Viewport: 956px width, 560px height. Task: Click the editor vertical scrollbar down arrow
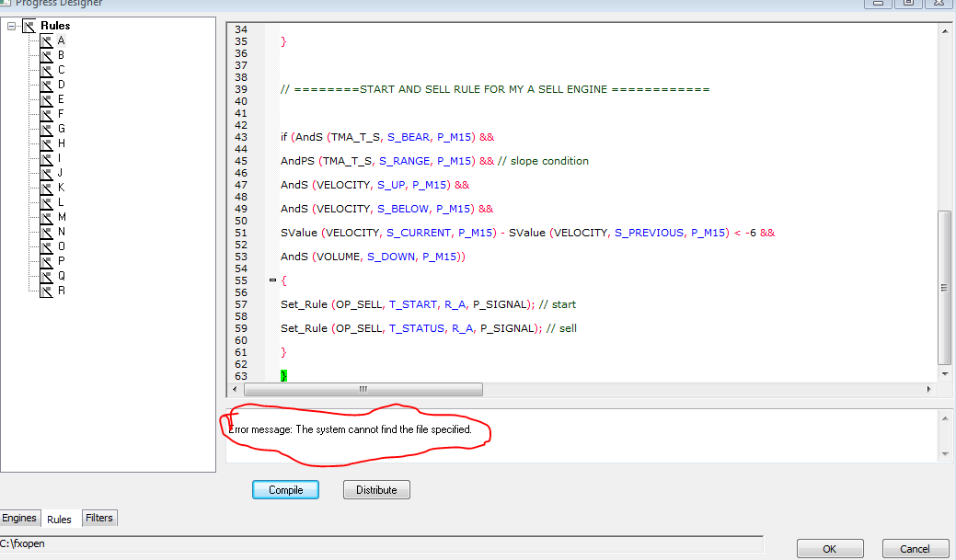pos(945,374)
